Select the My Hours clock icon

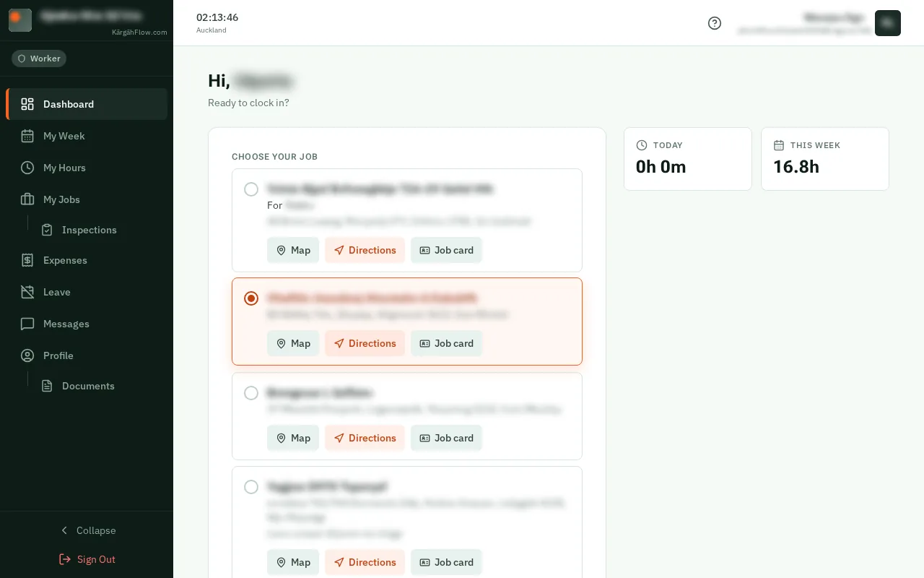point(27,168)
